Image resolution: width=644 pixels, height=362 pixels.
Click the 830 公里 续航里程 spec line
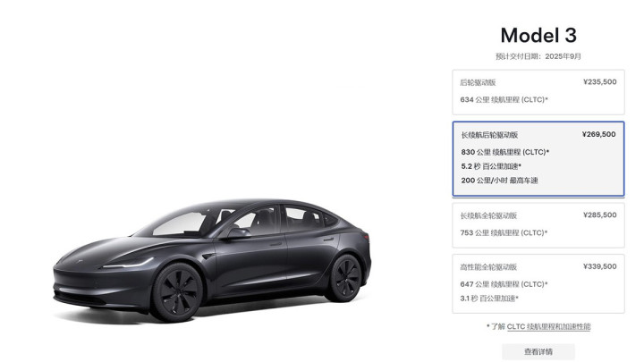[504, 152]
